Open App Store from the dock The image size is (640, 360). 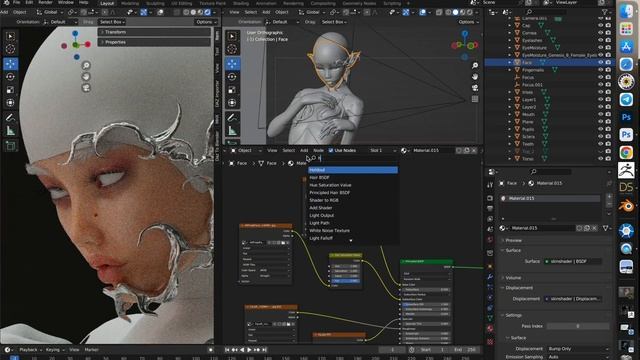pos(626,47)
